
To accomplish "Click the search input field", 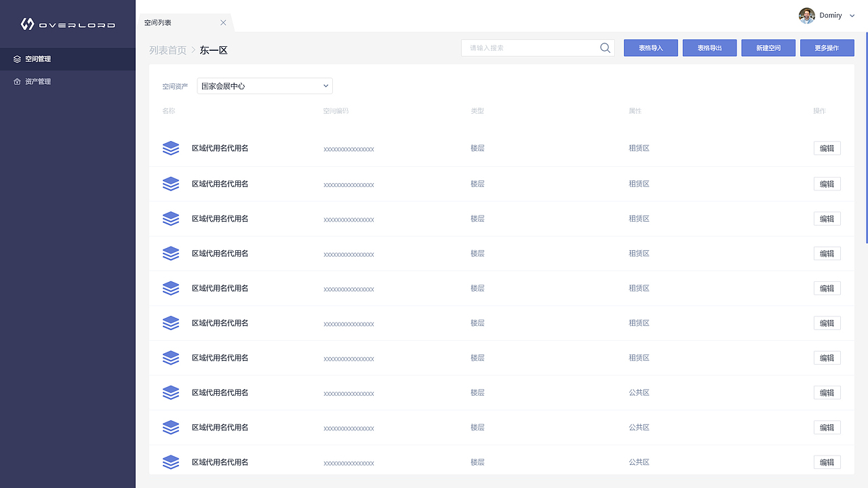I will tap(530, 48).
